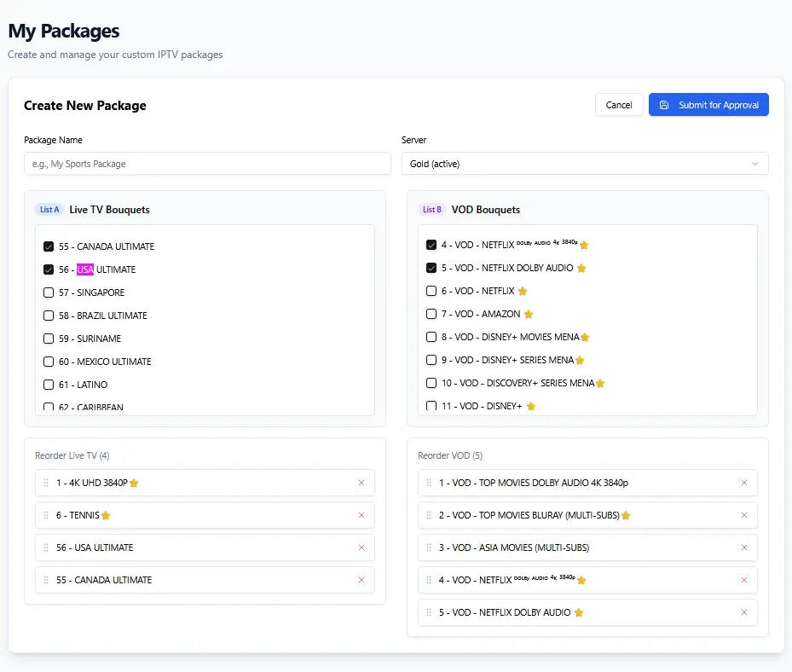Remove 4K UHD 3840P from reorder list
The width and height of the screenshot is (792, 672).
pos(361,483)
